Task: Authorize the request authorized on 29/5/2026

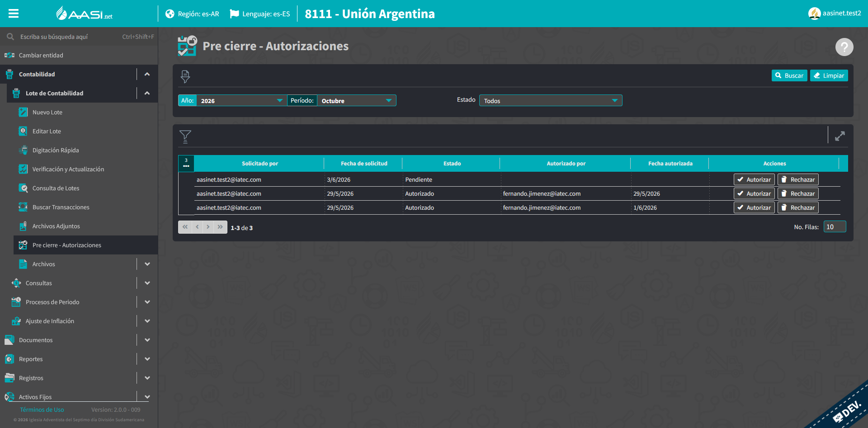Action: click(x=754, y=193)
